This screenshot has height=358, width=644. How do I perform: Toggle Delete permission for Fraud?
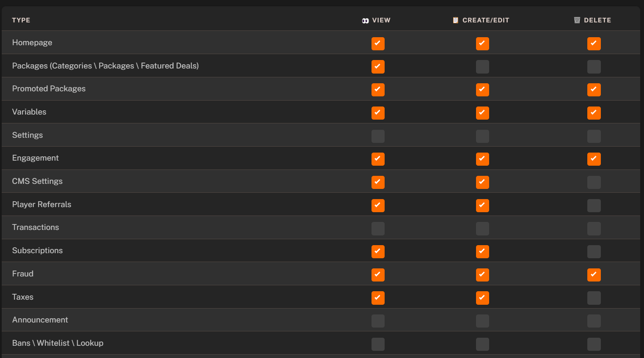pos(594,275)
